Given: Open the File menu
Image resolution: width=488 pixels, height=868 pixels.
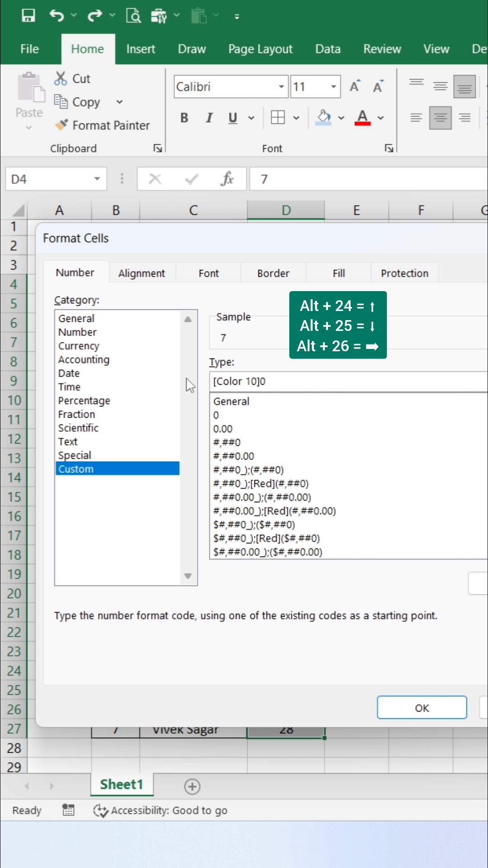Looking at the screenshot, I should (x=30, y=49).
